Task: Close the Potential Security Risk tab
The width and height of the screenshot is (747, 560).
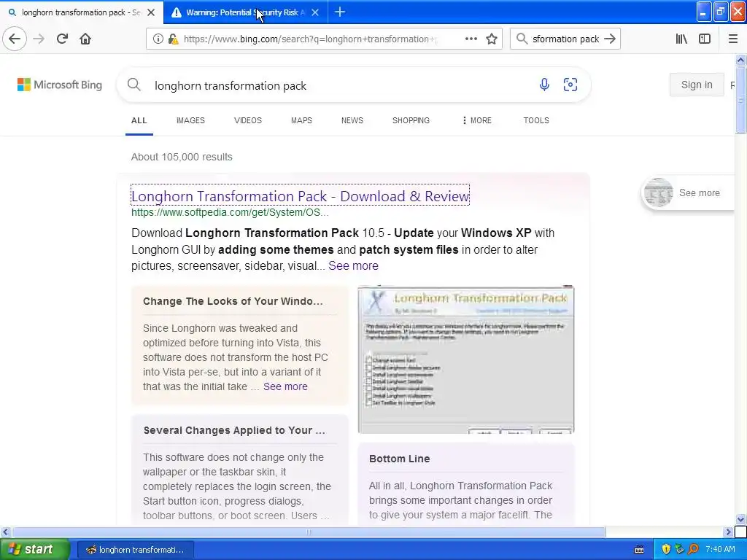Action: tap(315, 12)
